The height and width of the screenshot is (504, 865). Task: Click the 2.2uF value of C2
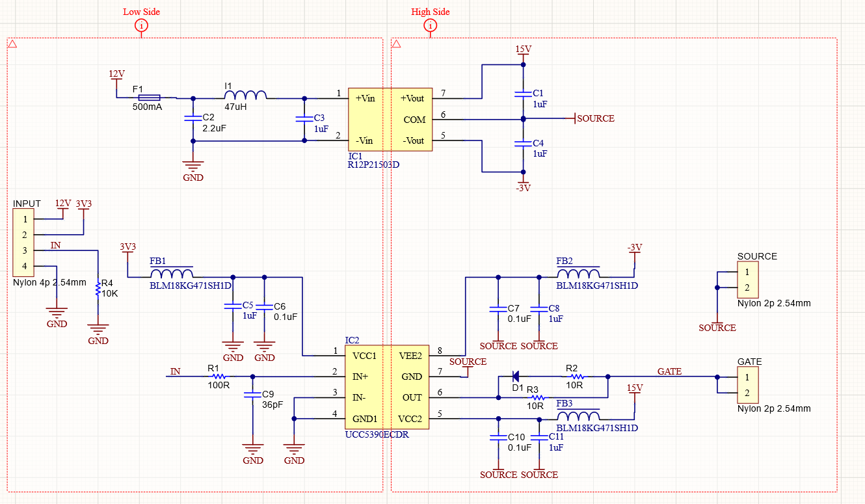(215, 128)
